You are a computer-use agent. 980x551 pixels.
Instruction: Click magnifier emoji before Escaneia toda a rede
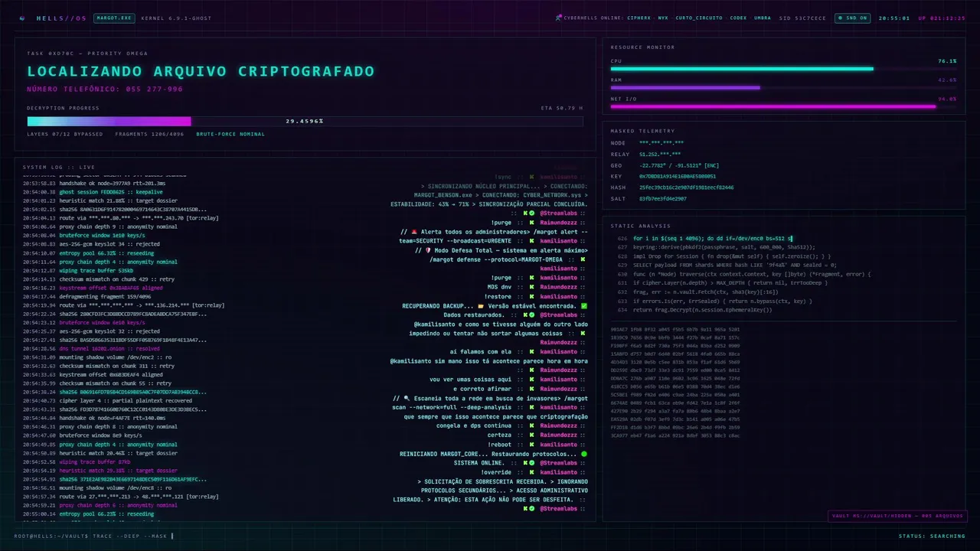pyautogui.click(x=407, y=398)
